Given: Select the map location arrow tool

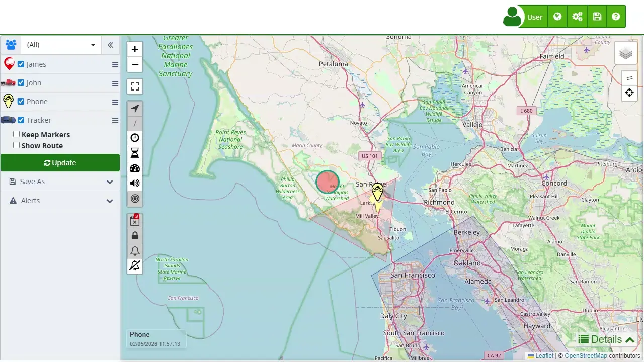Looking at the screenshot, I should point(135,108).
